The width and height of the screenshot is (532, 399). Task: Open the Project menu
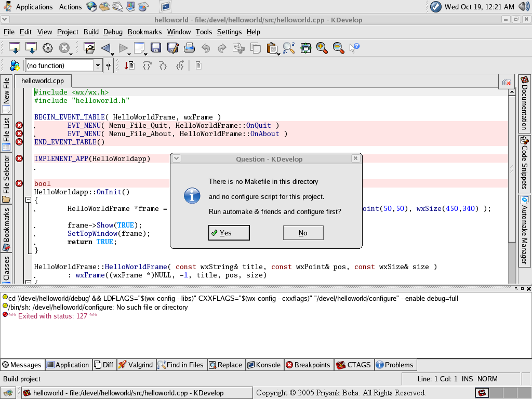(68, 32)
